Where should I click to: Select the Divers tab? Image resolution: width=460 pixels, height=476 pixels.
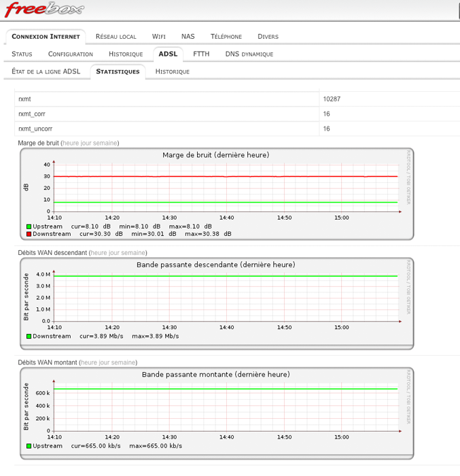[x=268, y=37]
